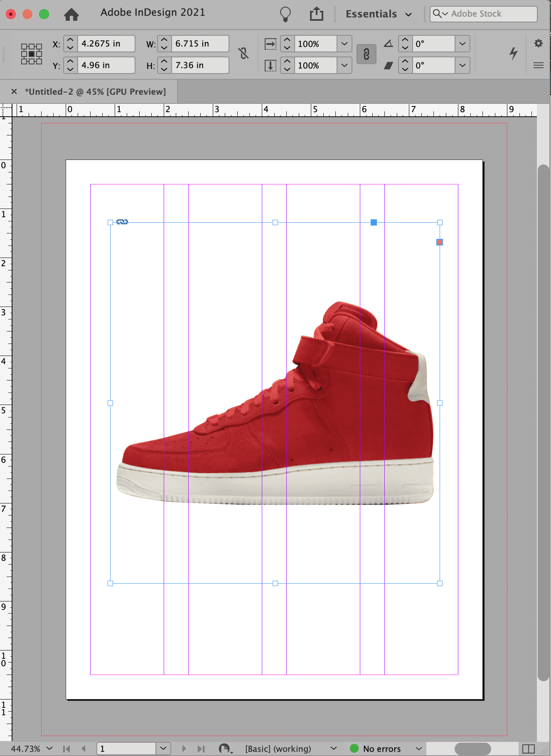Open the zoom level dropdown at 44.73%
The image size is (551, 756).
[49, 749]
